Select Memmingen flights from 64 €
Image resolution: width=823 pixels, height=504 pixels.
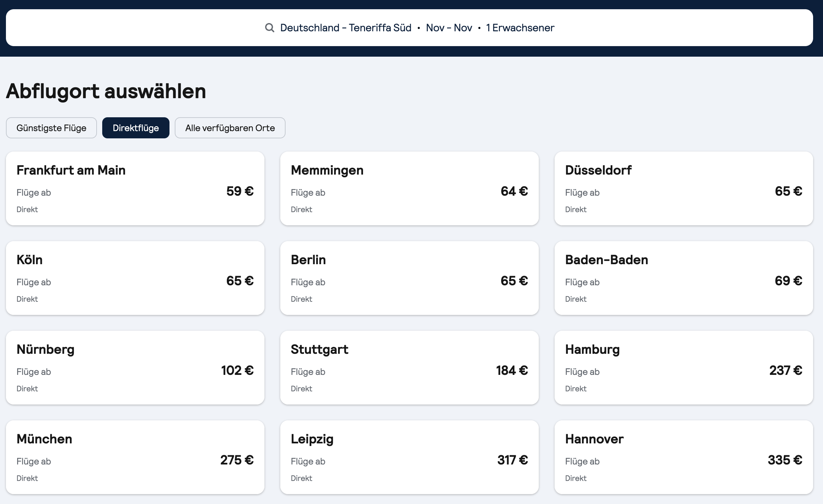click(409, 188)
